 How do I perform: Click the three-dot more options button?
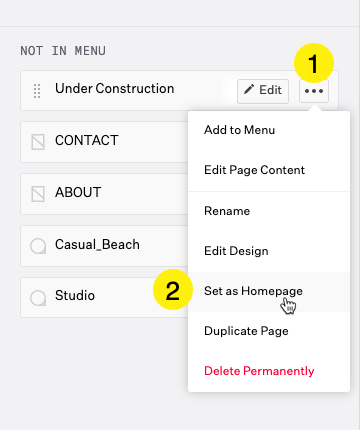[314, 91]
